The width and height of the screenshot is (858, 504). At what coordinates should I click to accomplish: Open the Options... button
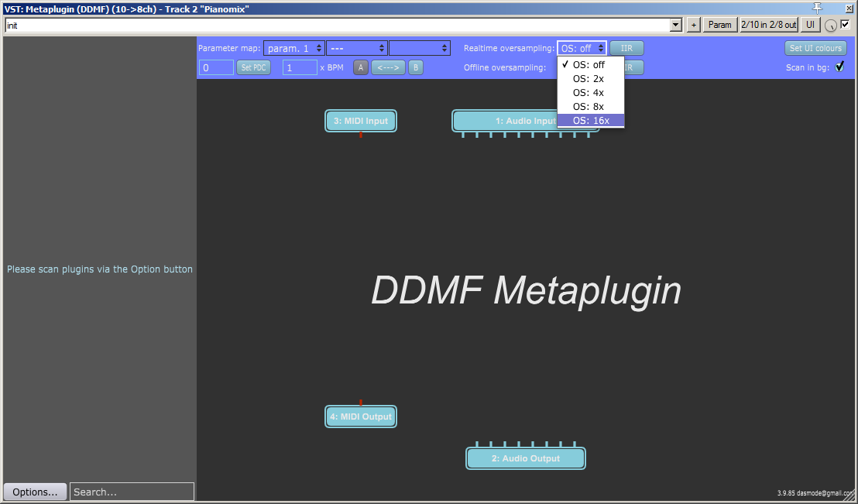[x=35, y=492]
